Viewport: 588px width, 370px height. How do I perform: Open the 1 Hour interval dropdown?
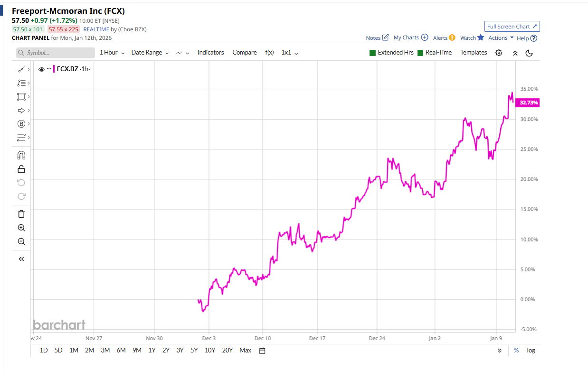[112, 53]
